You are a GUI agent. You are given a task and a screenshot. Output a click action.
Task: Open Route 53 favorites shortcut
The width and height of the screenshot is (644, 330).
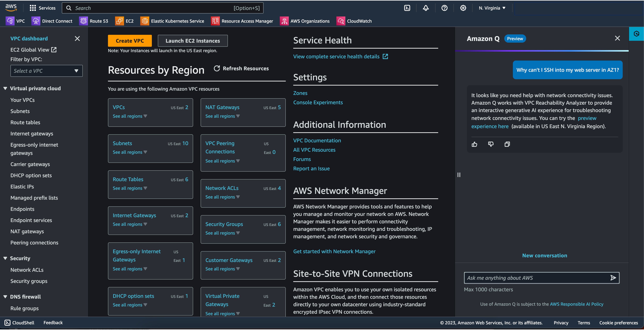click(x=94, y=21)
